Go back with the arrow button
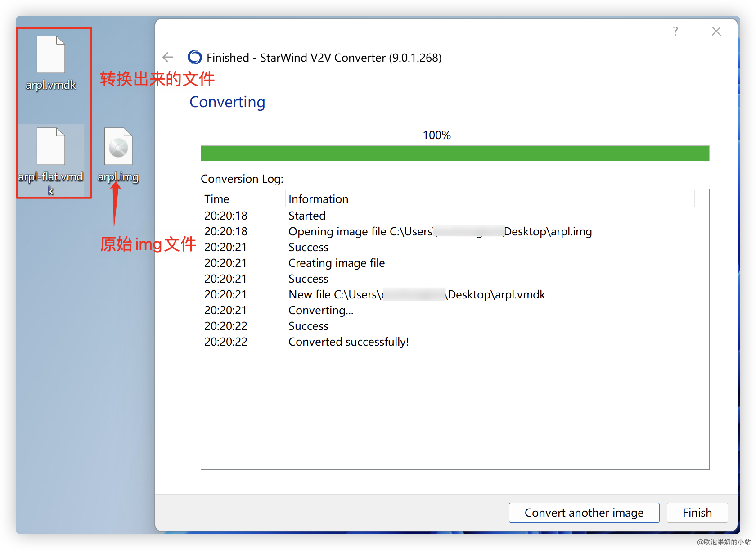Image resolution: width=756 pixels, height=550 pixels. coord(168,57)
